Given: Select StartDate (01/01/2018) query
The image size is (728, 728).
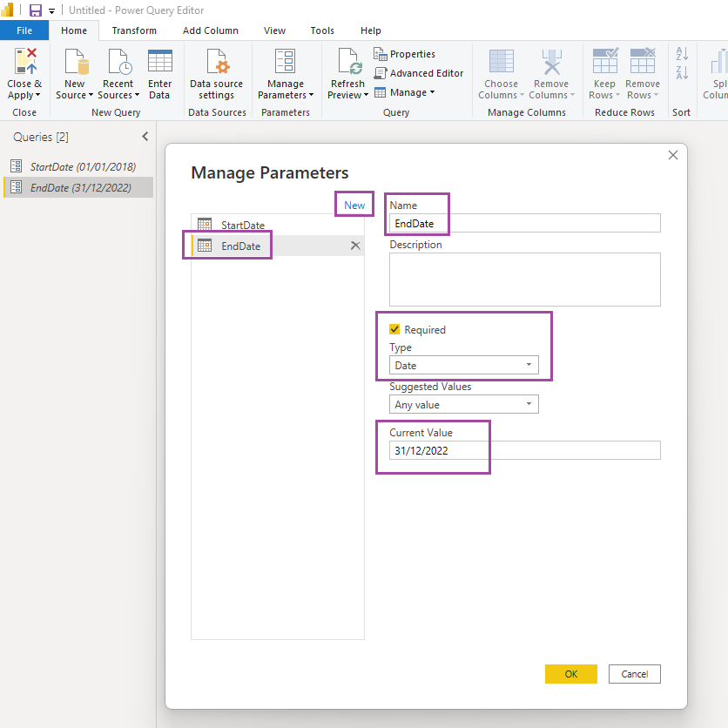Looking at the screenshot, I should point(78,166).
